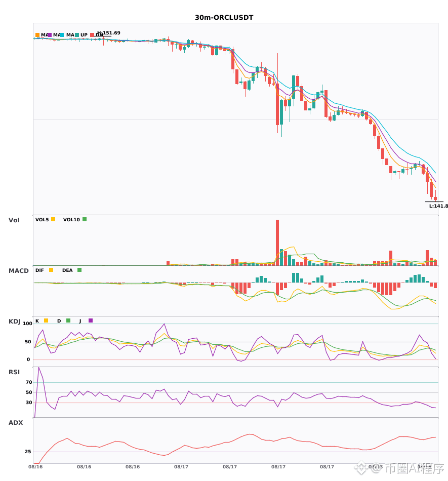448x481 pixels.
Task: Click the tallest red bar in the Vol panel
Action: (x=277, y=243)
